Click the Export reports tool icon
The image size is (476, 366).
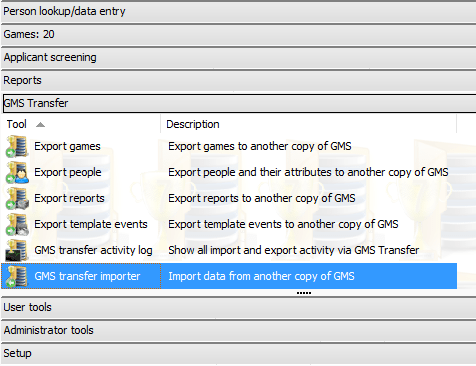coord(17,198)
